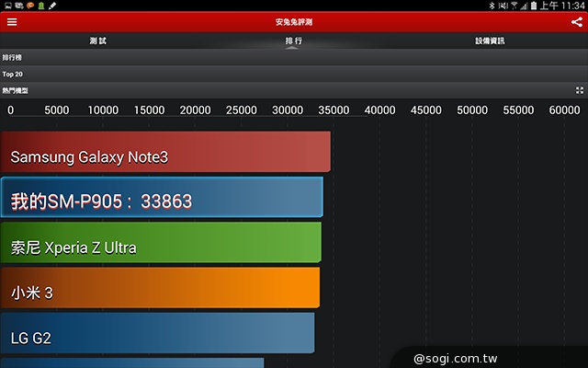
Task: Expand the Top 20 section row
Action: tap(294, 74)
